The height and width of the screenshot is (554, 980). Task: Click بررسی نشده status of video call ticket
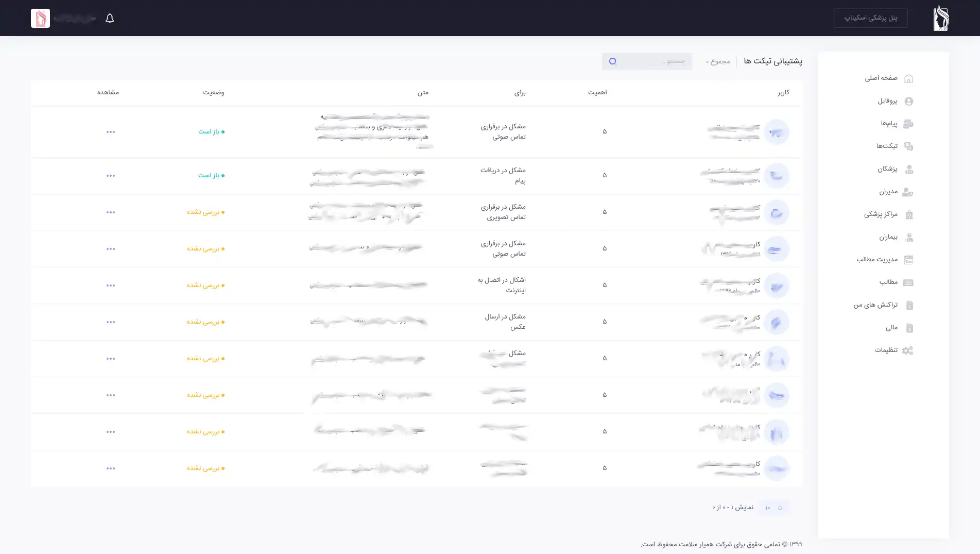(205, 212)
